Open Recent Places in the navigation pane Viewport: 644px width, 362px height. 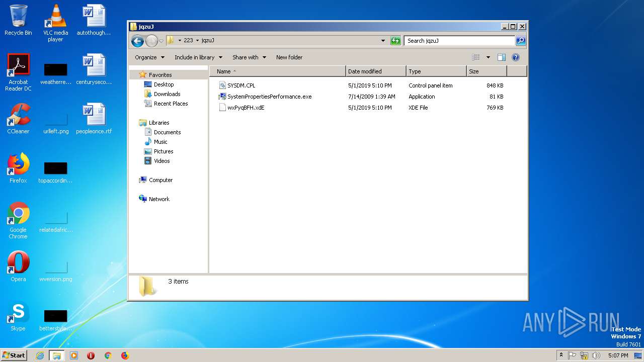click(171, 104)
